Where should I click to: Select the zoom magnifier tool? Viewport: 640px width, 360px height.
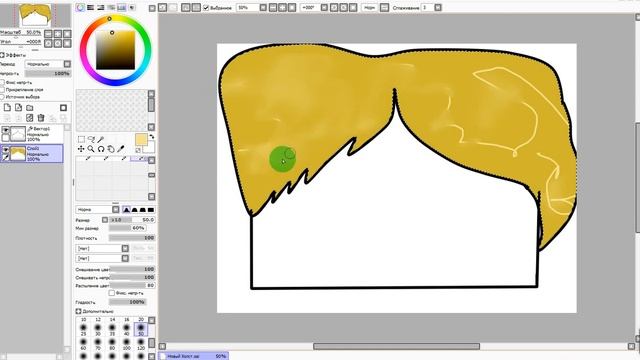[x=91, y=149]
